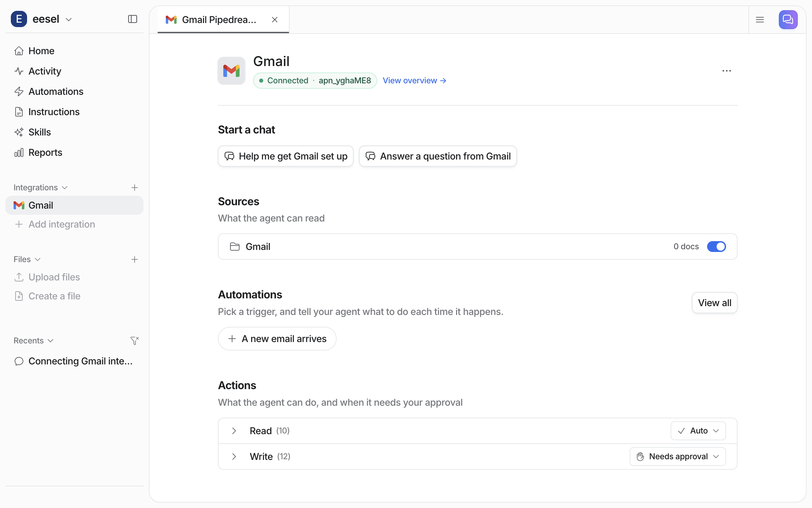Open the three-dot Gmail options menu
This screenshot has height=508, width=812.
[x=726, y=71]
